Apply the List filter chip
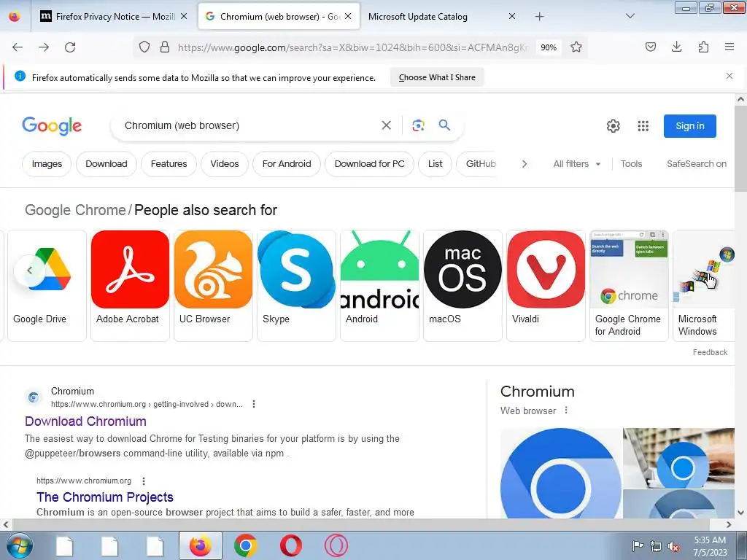Screen dimensions: 747x560 coord(435,164)
